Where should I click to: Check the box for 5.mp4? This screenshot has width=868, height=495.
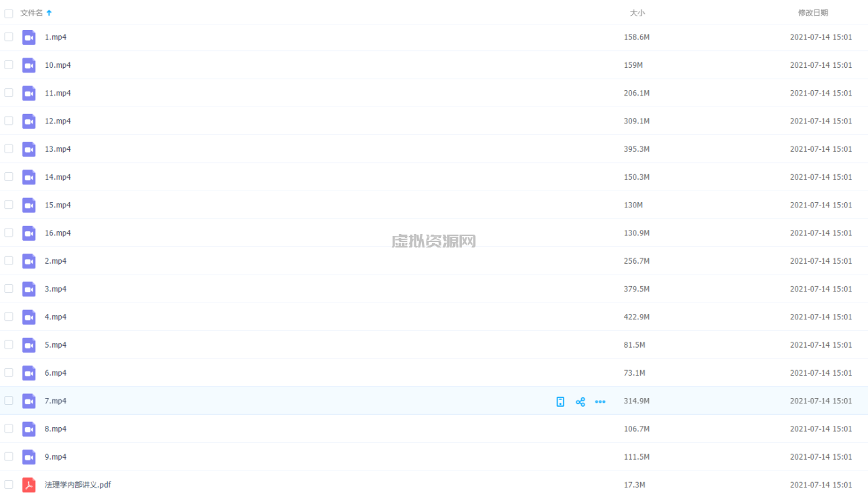click(9, 344)
